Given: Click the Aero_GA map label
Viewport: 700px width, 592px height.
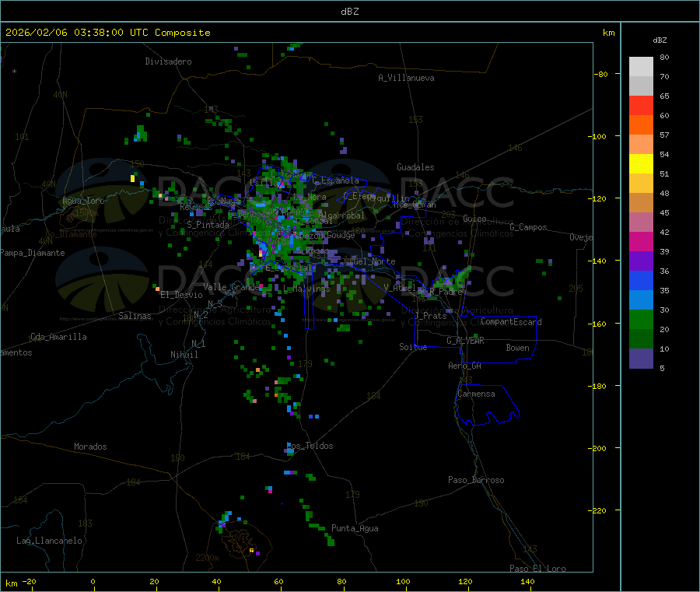Looking at the screenshot, I should (465, 366).
